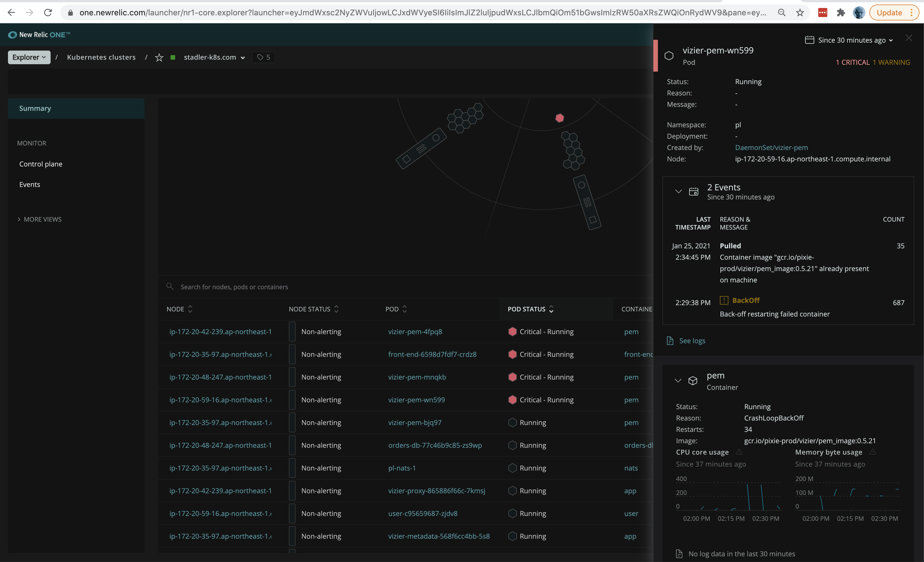
Task: Open pod vizier-pem-4fpq8
Action: click(x=415, y=332)
